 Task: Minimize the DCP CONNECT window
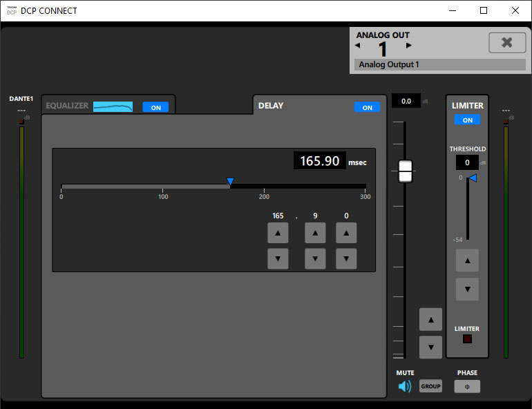coord(453,10)
